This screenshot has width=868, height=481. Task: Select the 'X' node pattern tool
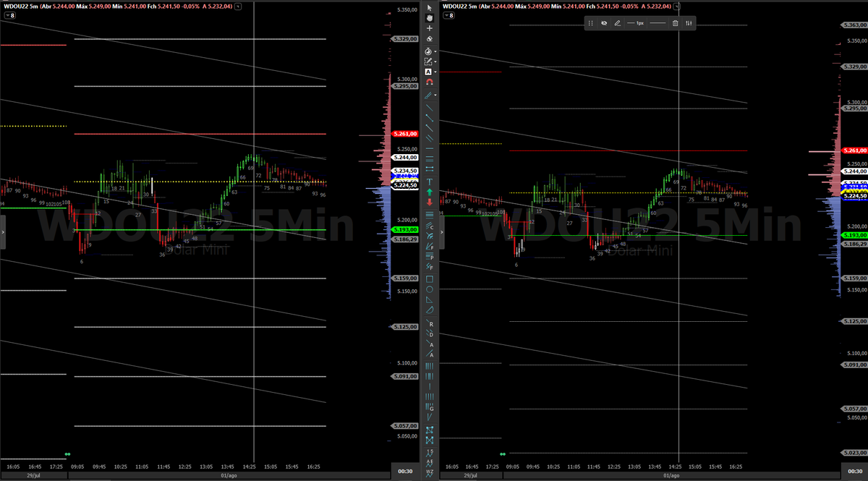pyautogui.click(x=429, y=440)
